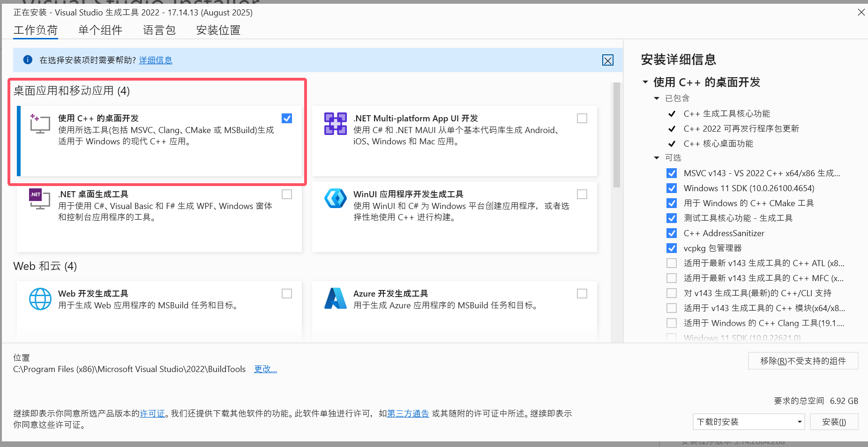Click C++ 生成工具核心功能 included item
The image size is (868, 447).
tap(727, 114)
